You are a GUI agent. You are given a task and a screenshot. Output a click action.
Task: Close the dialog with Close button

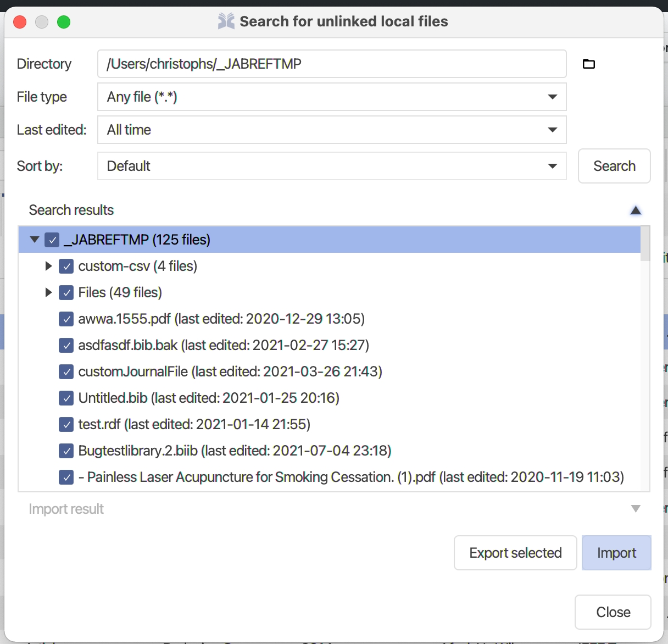tap(613, 612)
